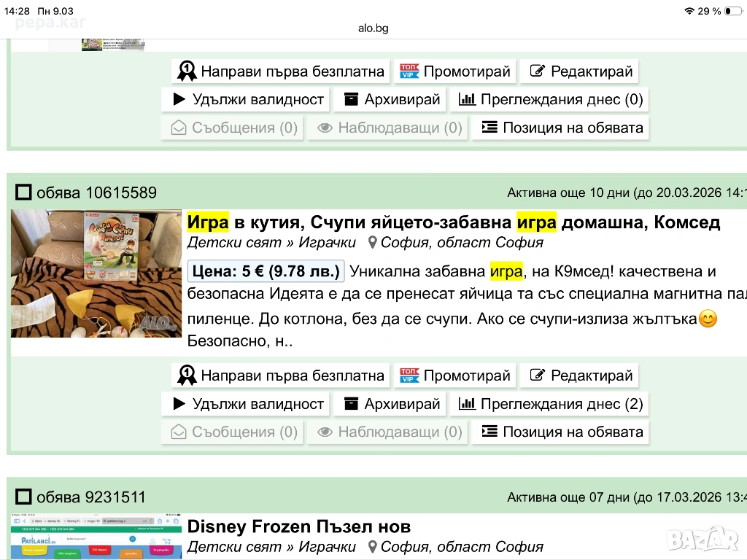Click the Промотирай button in listing 10615589
The height and width of the screenshot is (560, 747).
click(456, 376)
